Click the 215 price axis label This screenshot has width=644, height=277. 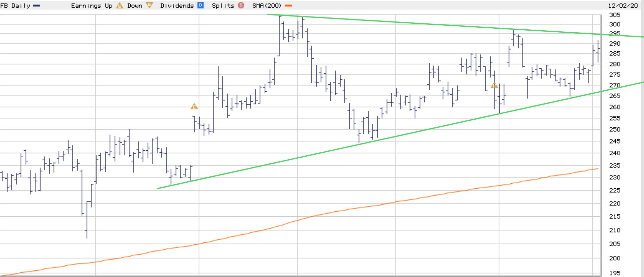[615, 216]
